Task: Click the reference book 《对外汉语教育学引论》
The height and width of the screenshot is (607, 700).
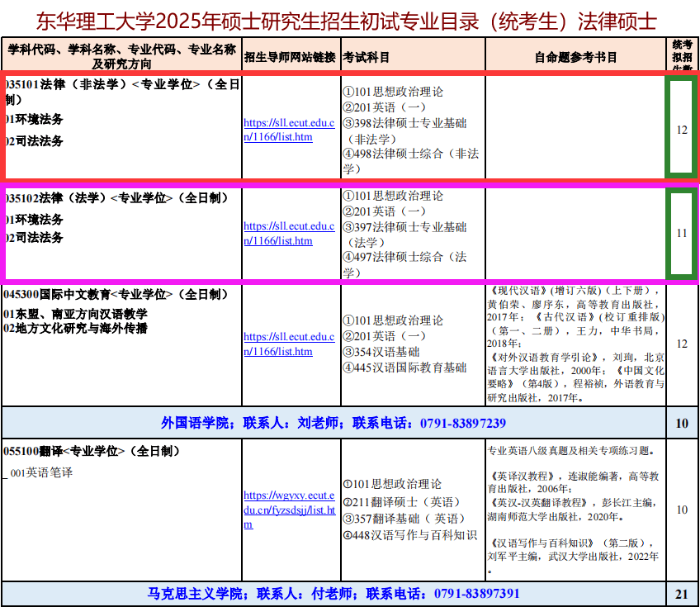Action: click(544, 358)
